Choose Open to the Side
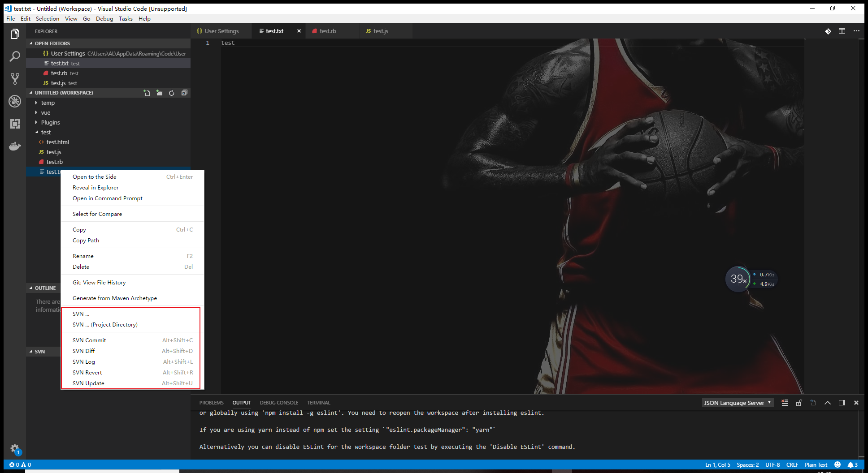Image resolution: width=868 pixels, height=473 pixels. (x=133, y=177)
